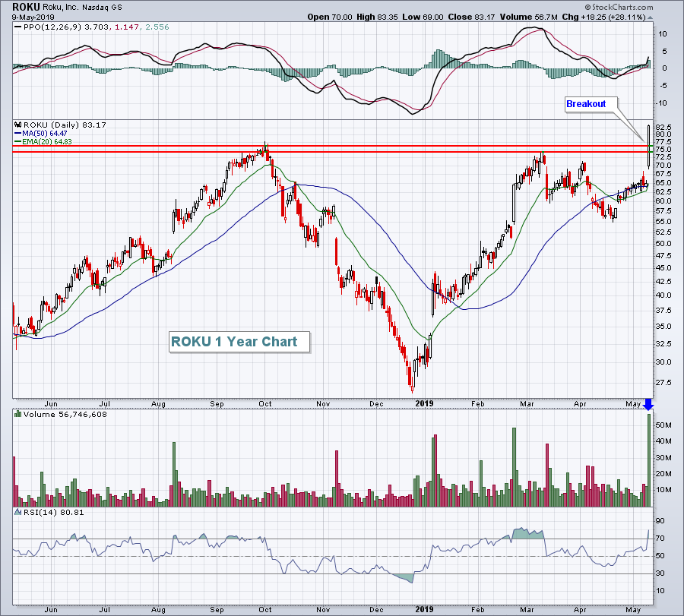Click the line icon beside RSI(14)
The height and width of the screenshot is (616, 684).
coord(18,512)
